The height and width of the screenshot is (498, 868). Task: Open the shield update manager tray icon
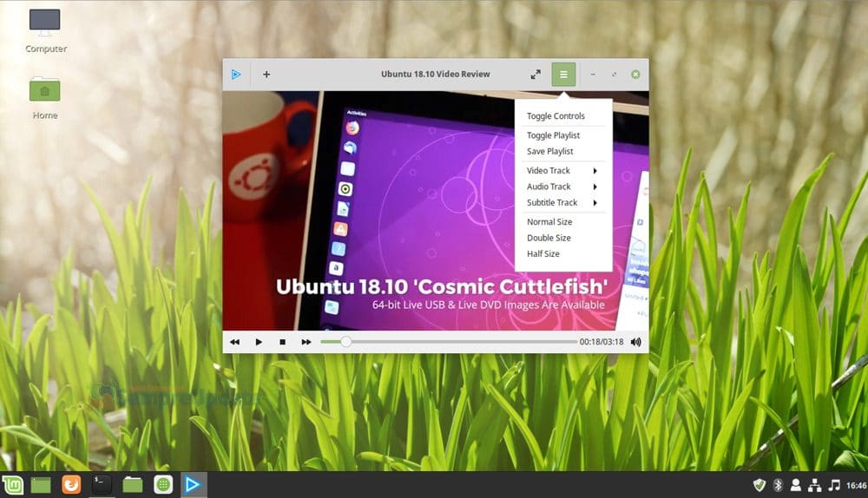759,485
